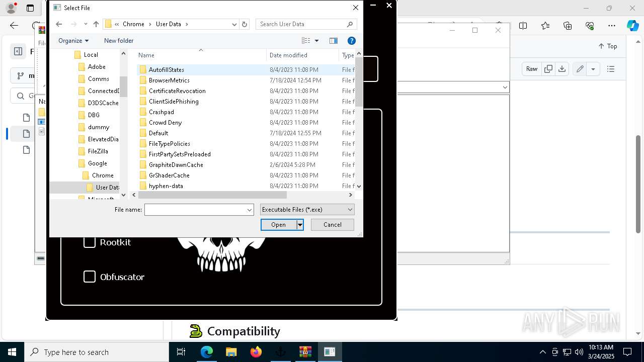
Task: Open the outline list icon on GitHub
Action: point(611,69)
